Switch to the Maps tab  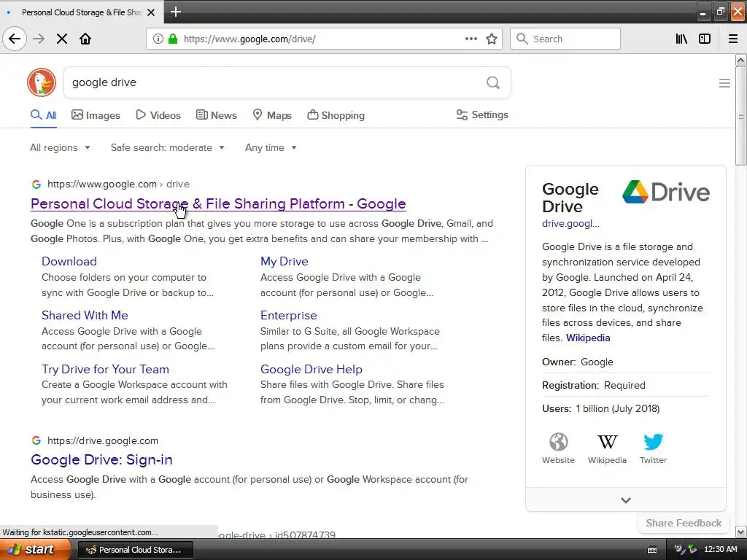click(x=272, y=115)
